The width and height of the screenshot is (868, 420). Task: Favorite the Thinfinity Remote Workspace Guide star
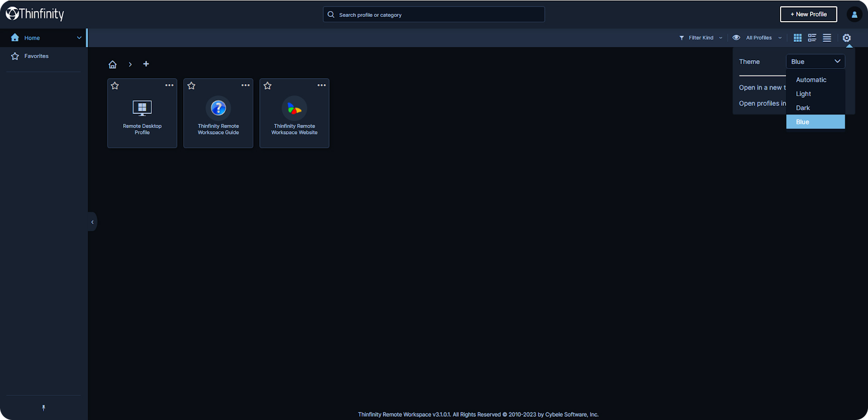[x=192, y=86]
